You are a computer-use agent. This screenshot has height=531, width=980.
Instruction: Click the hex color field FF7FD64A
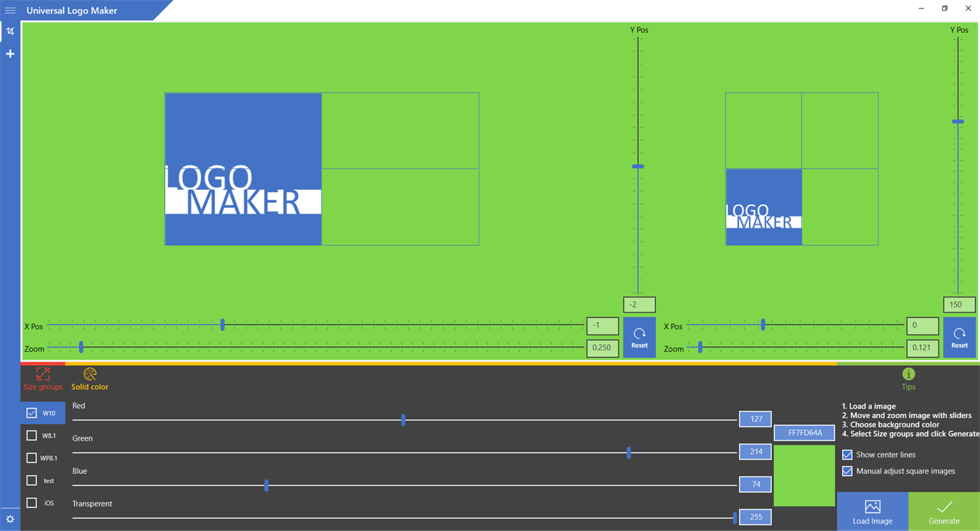click(x=804, y=433)
